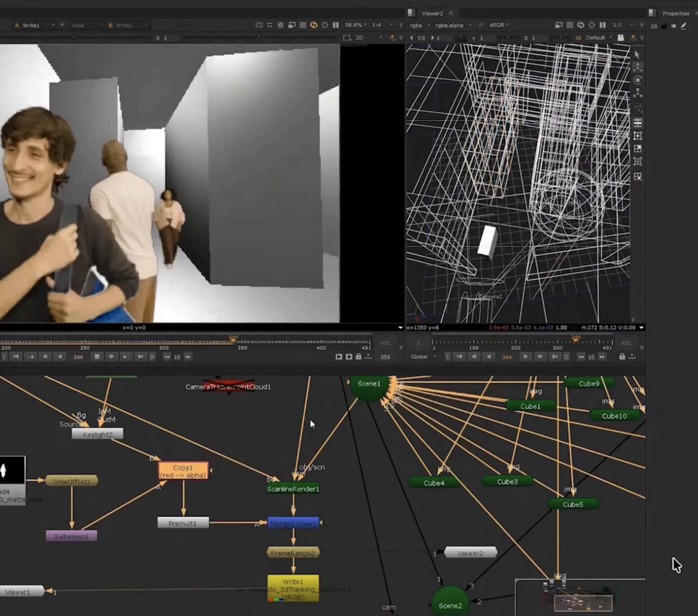
Task: Toggle the orange grid icon in Viewer2
Action: (x=578, y=38)
